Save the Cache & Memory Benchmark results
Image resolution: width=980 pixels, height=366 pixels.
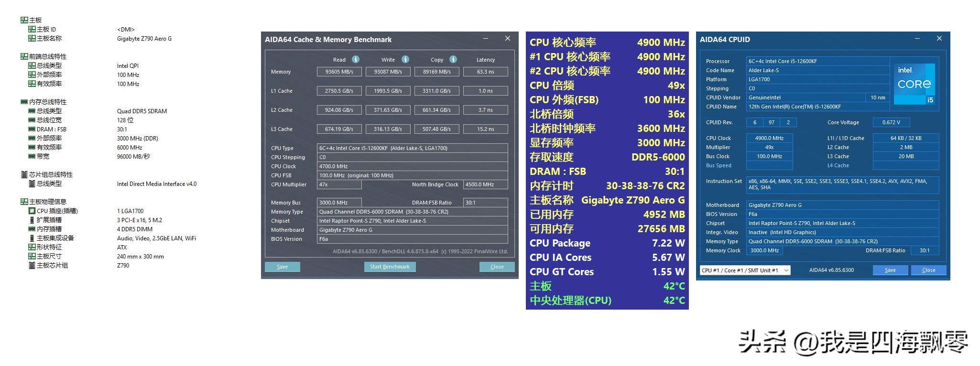(x=283, y=267)
